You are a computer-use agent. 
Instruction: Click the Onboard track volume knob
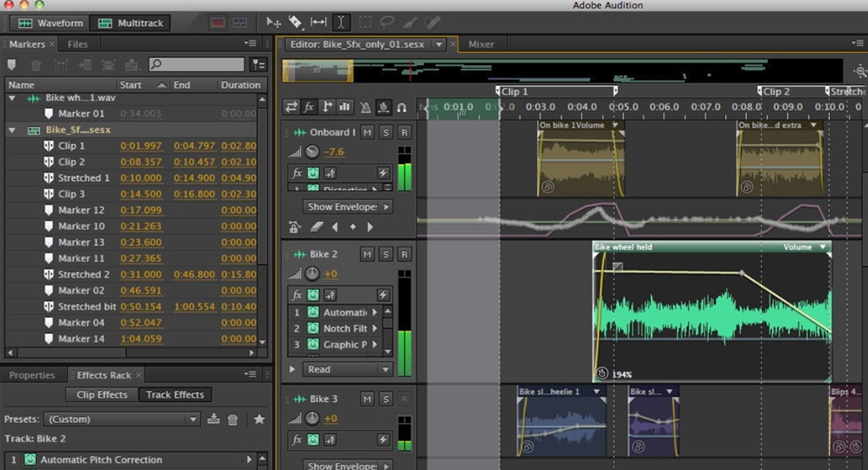[x=313, y=152]
